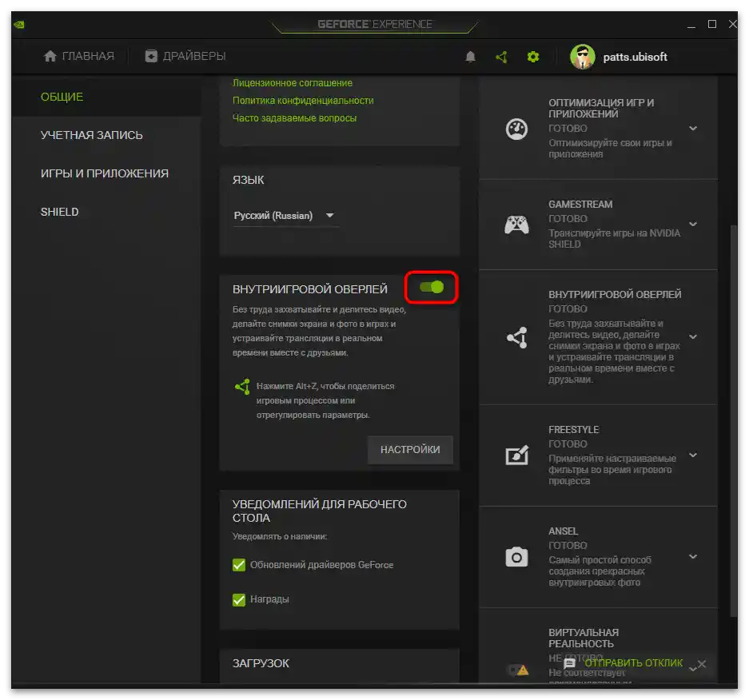Open settings via the green gear icon
Viewport: 749px width, 700px height.
point(533,58)
